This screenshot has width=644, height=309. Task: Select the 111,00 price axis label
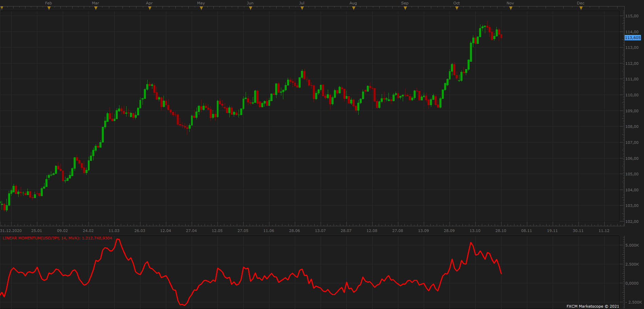click(x=632, y=79)
